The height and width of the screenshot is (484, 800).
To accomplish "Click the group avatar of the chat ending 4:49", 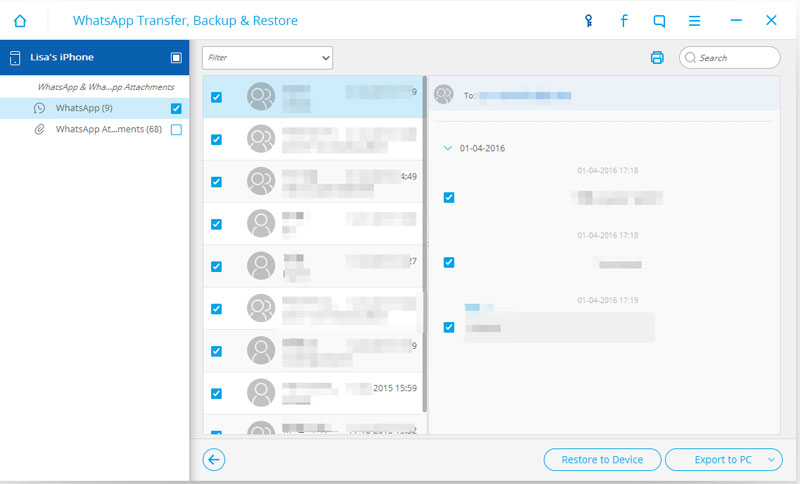I will [261, 181].
